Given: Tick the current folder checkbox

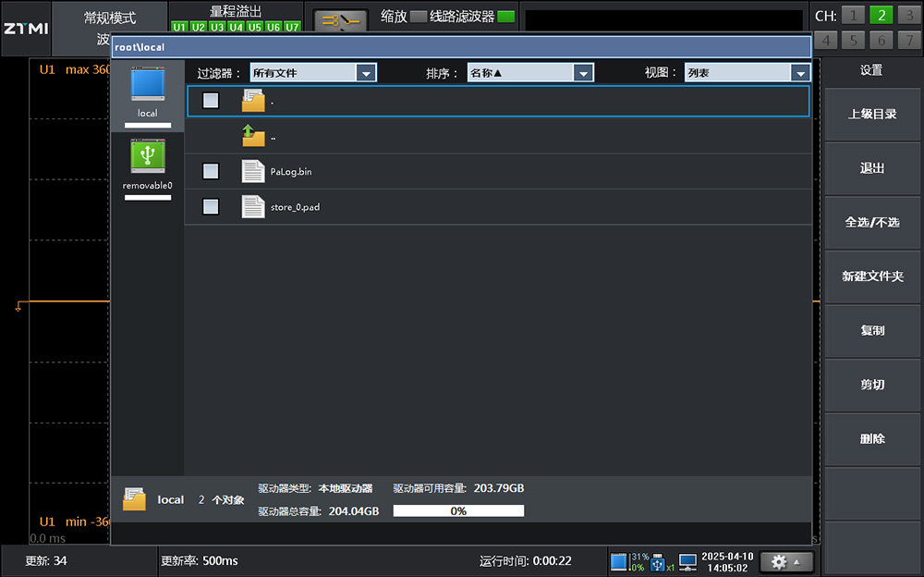Looking at the screenshot, I should click(211, 101).
